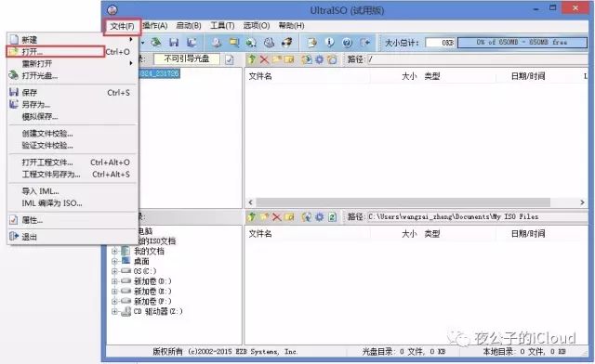Expand the 新加卷 (F:) drive node
The width and height of the screenshot is (595, 364).
click(114, 301)
